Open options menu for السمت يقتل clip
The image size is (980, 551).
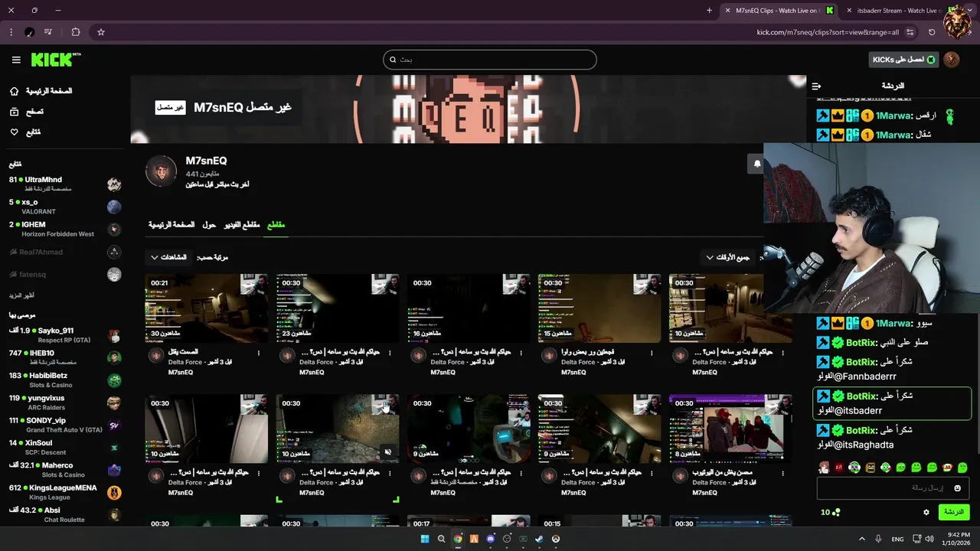point(259,353)
